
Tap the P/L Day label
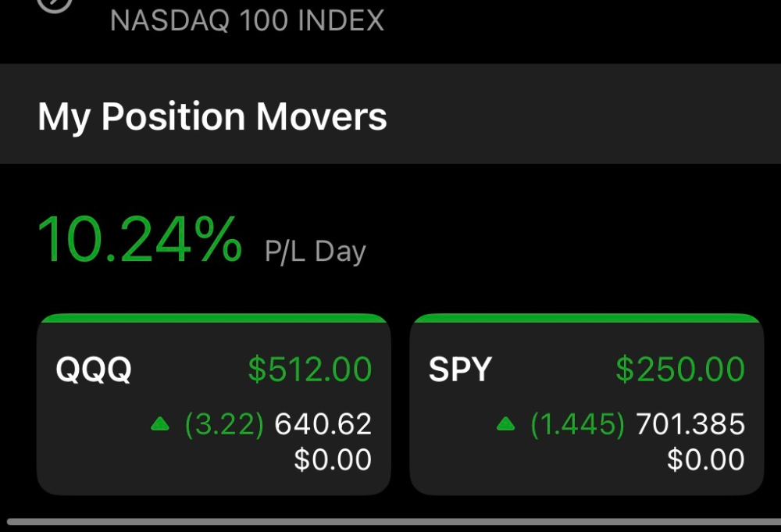pos(316,251)
